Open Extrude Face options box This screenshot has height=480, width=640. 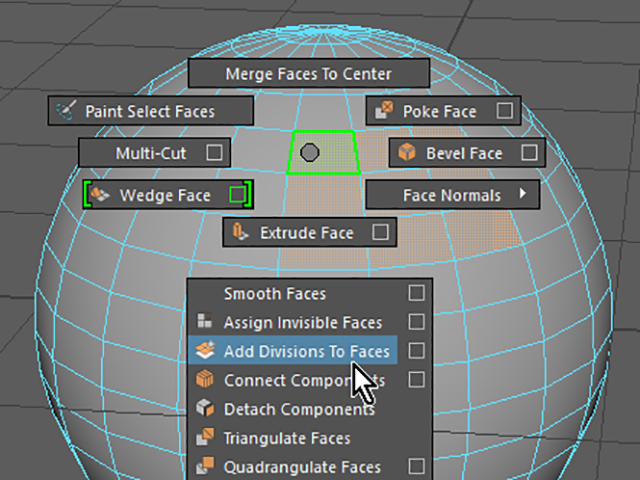coord(380,232)
